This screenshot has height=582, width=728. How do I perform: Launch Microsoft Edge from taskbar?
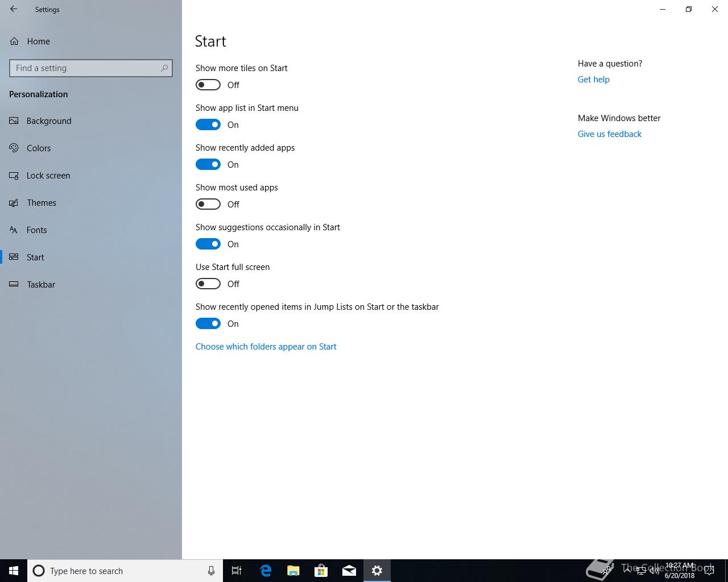(265, 571)
